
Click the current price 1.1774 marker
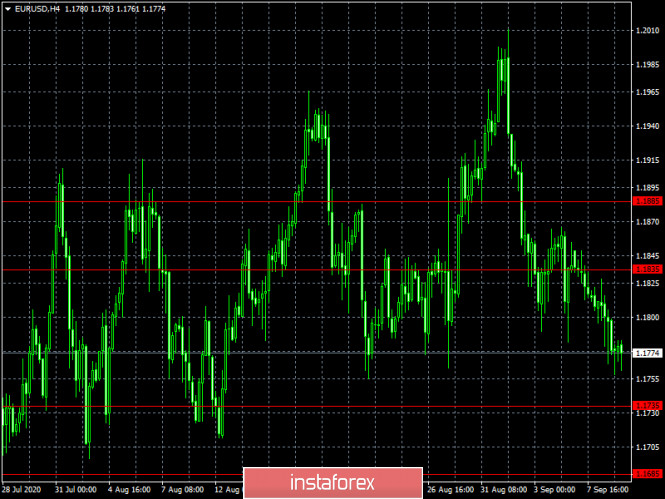[646, 353]
